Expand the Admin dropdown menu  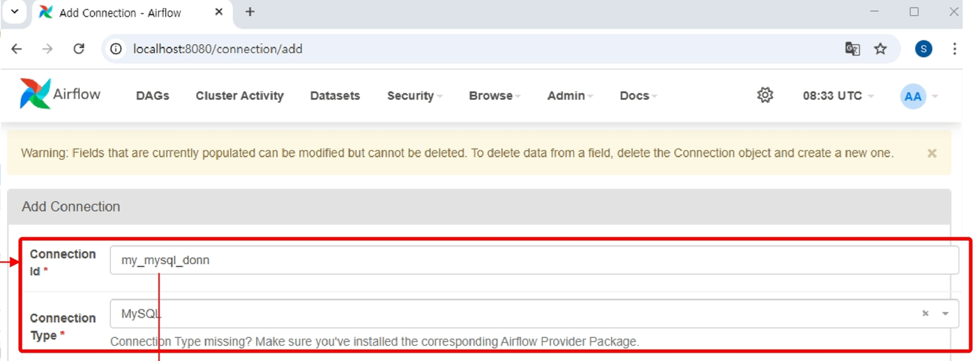pos(570,96)
